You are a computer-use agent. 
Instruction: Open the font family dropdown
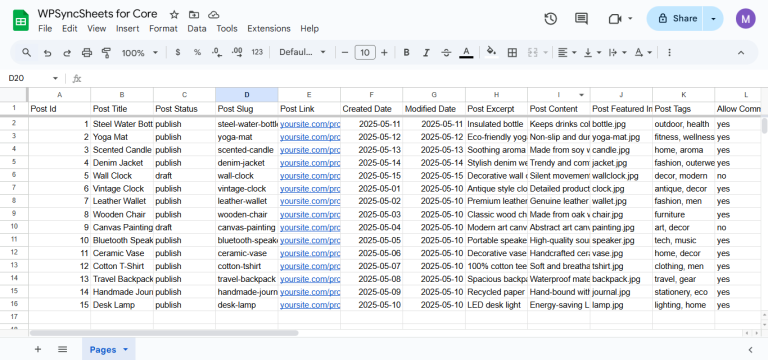[302, 52]
